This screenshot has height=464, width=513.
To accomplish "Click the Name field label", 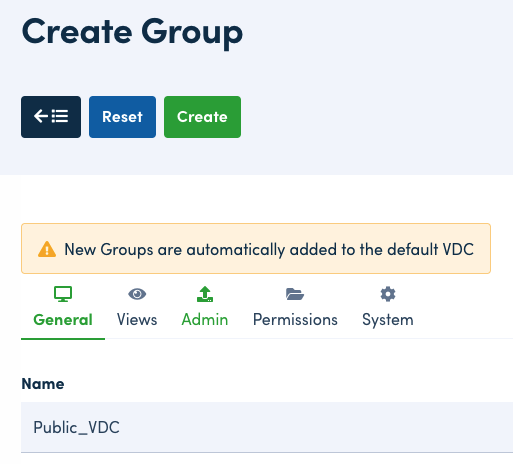I will pyautogui.click(x=43, y=384).
